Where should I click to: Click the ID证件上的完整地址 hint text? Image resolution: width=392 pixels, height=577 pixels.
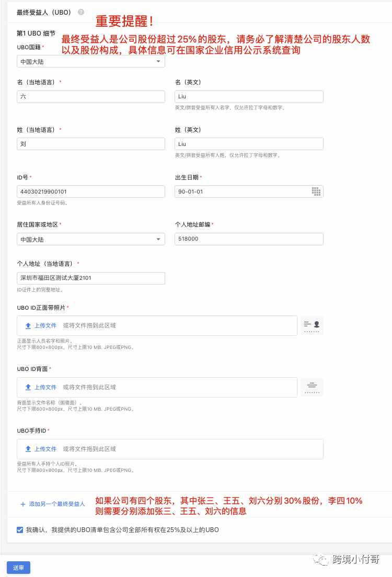(40, 290)
